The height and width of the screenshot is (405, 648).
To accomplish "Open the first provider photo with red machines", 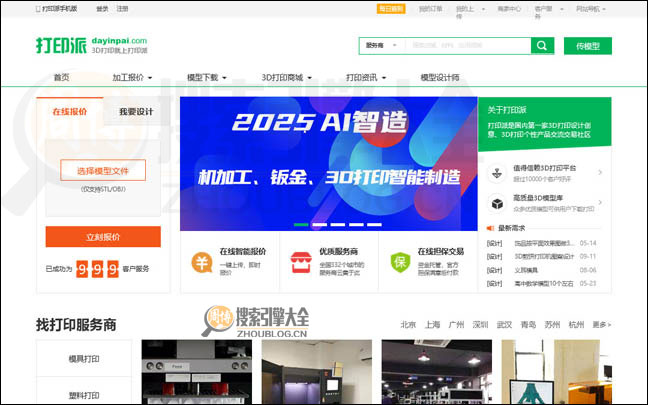I will [197, 372].
